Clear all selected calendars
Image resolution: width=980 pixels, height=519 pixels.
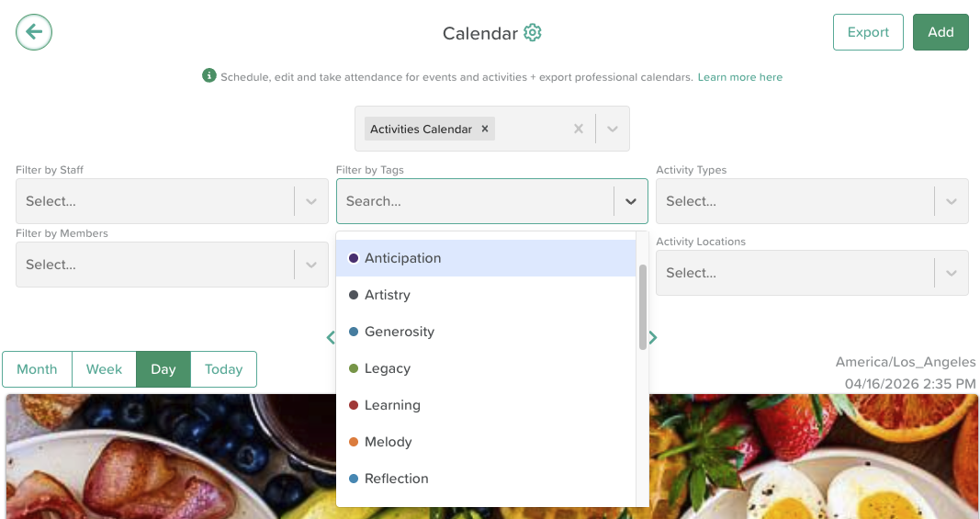point(578,129)
